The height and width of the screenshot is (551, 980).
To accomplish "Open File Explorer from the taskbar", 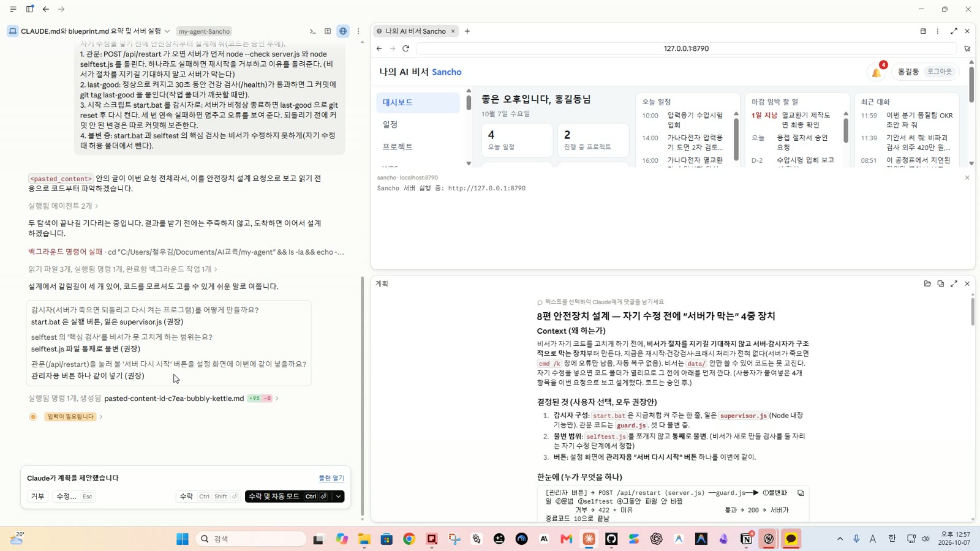I will [x=364, y=539].
